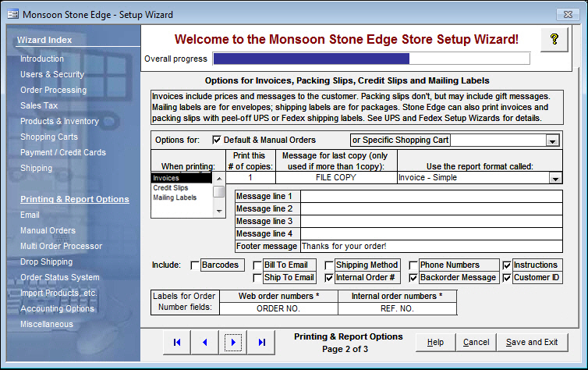The image size is (588, 370).
Task: Go to the first wizard page
Action: (x=177, y=342)
